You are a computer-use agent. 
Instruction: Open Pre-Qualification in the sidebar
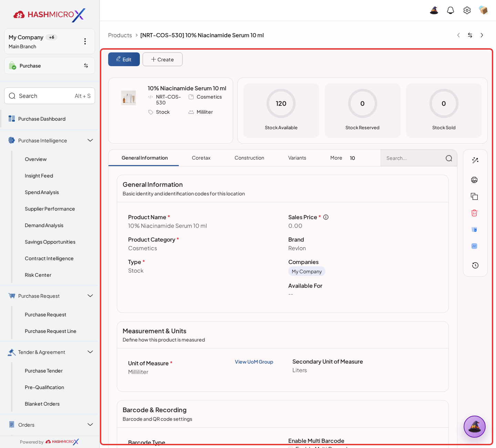click(44, 387)
